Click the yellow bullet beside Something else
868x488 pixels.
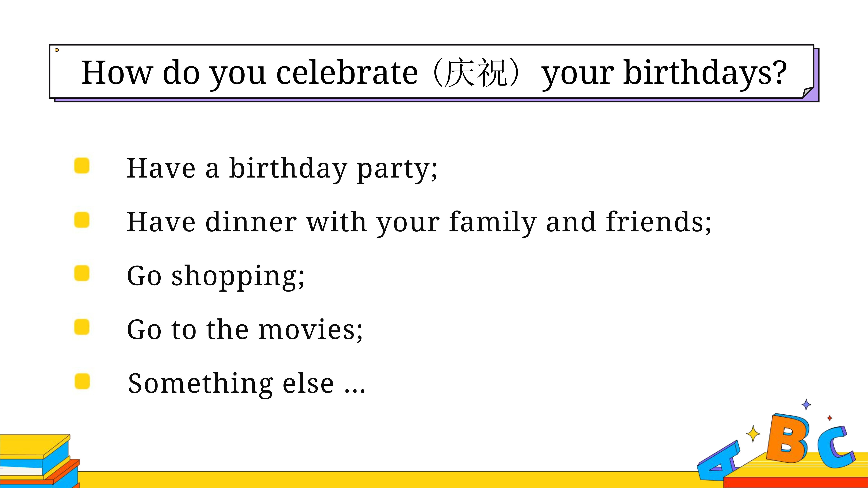[82, 381]
